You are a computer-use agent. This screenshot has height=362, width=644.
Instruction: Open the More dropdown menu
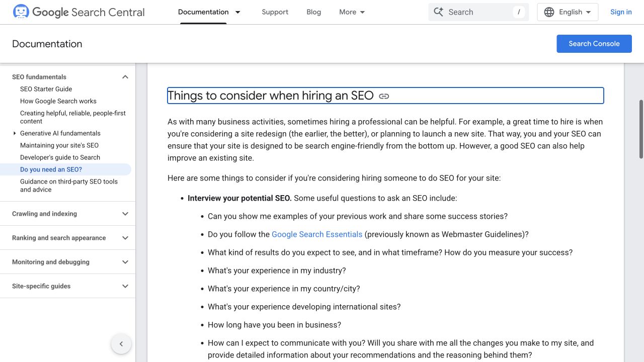[352, 12]
